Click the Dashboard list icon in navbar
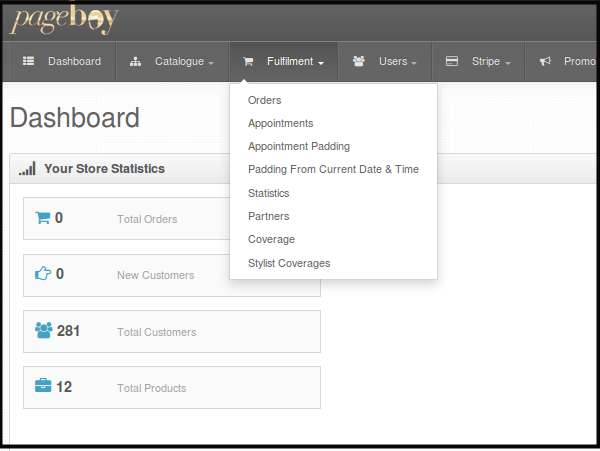600x451 pixels. point(28,61)
